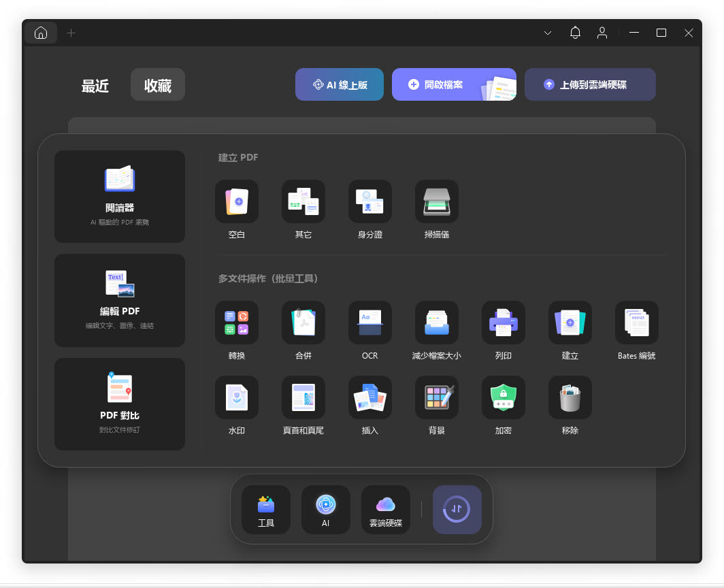Screen dimensions: 724x588
Task: Click the 開啟檔案 button
Action: (453, 84)
